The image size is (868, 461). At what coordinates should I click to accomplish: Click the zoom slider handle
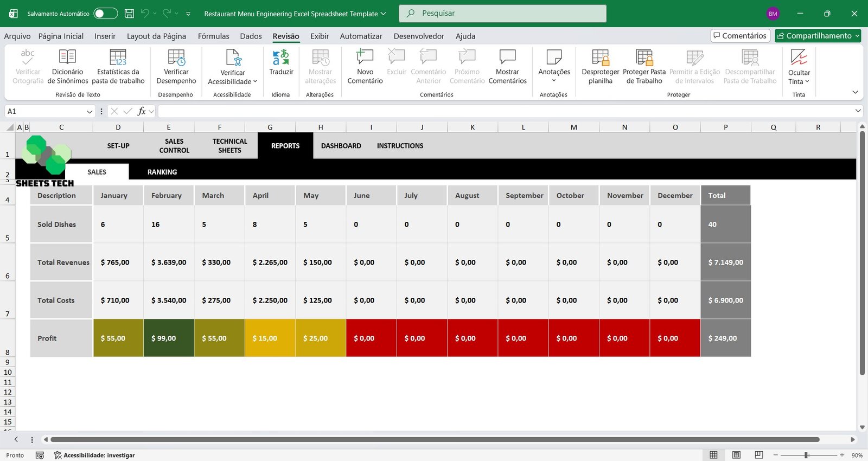tap(807, 455)
